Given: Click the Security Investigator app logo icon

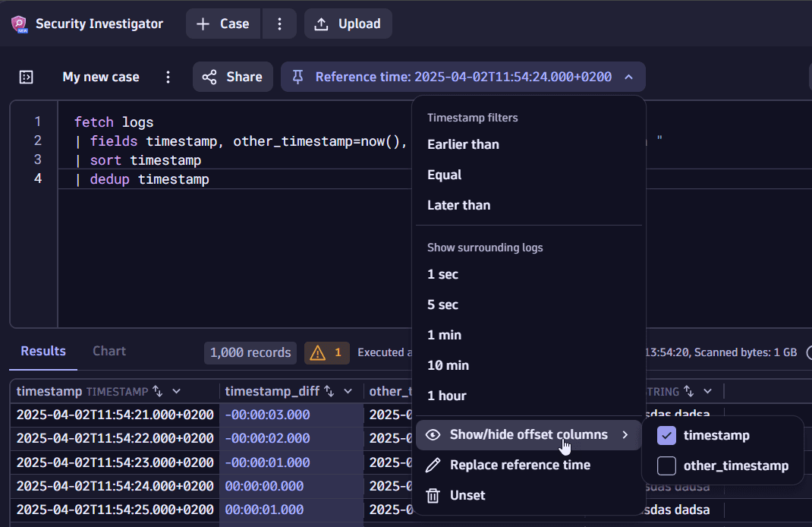Looking at the screenshot, I should tap(19, 24).
